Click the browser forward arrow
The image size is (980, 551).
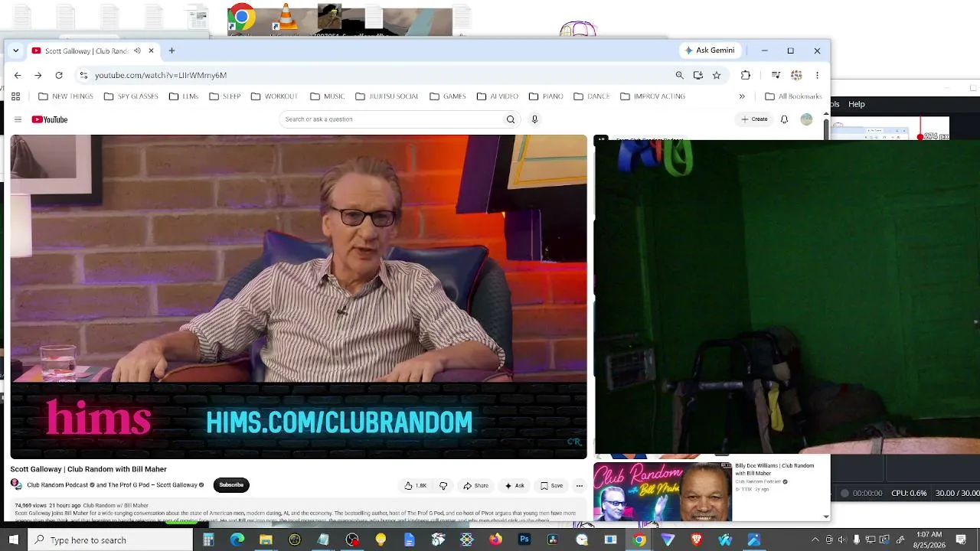click(x=38, y=75)
